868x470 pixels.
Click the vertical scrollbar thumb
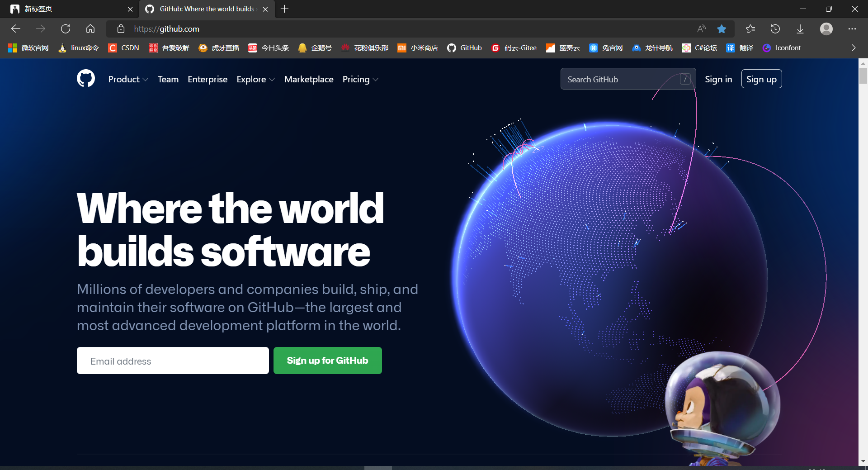(863, 76)
